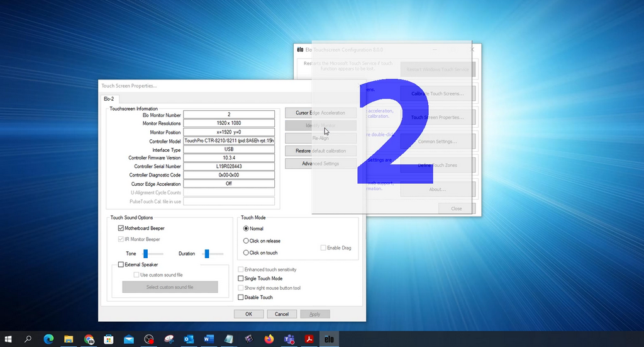Adjust the Tone slider handle
This screenshot has width=644, height=347.
coord(145,254)
